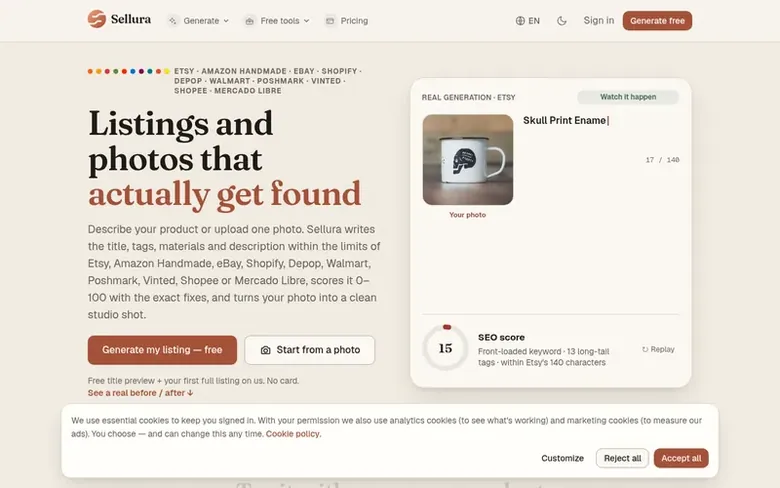The height and width of the screenshot is (488, 780).
Task: Open the Generate menu
Action: (198, 21)
